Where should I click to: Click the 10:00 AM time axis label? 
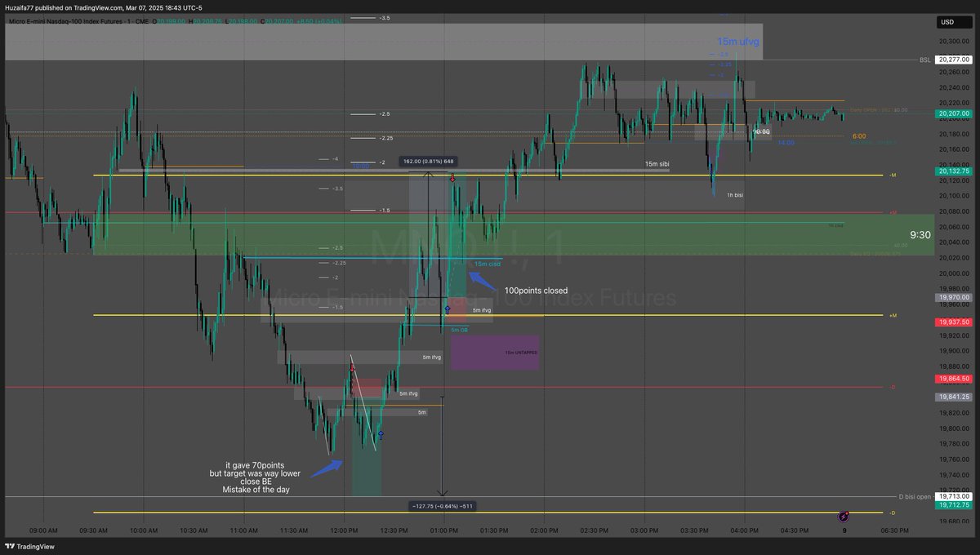(144, 531)
